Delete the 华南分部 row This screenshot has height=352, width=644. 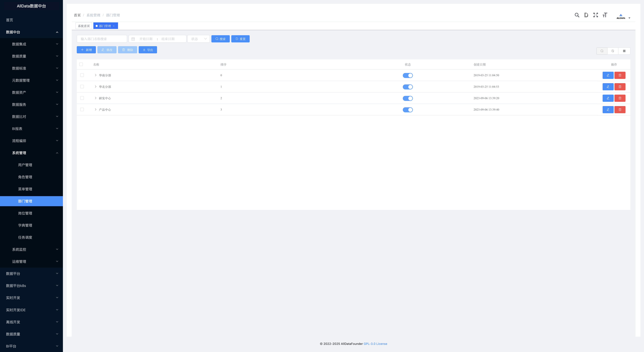click(x=620, y=75)
